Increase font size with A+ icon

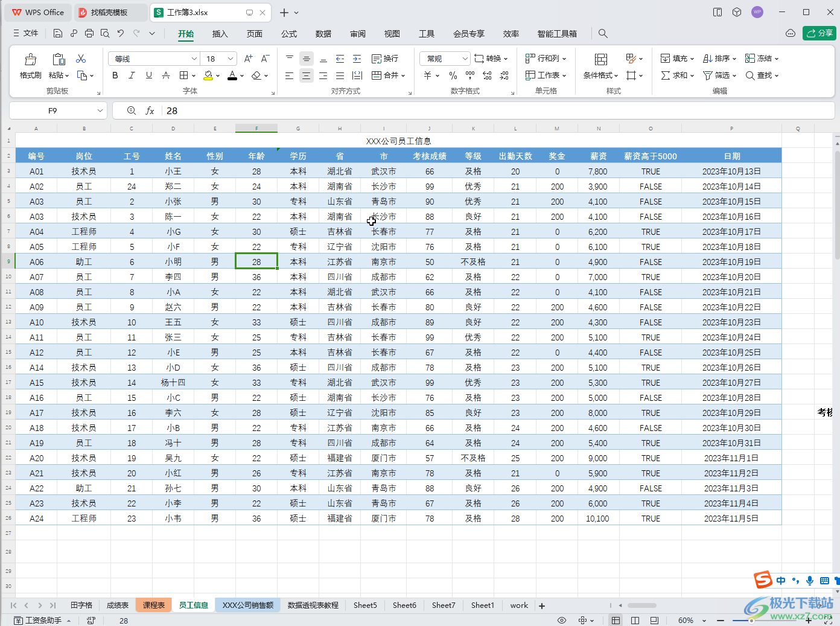pos(248,59)
